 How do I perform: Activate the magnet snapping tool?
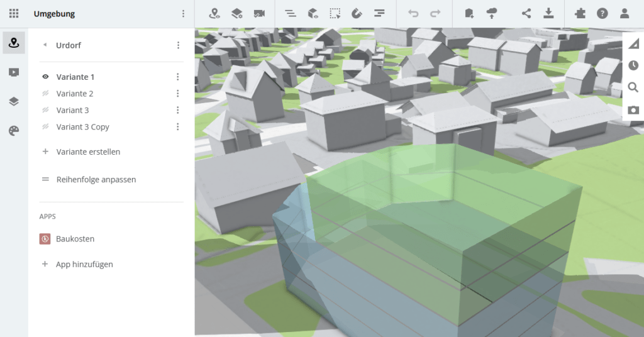click(x=357, y=13)
